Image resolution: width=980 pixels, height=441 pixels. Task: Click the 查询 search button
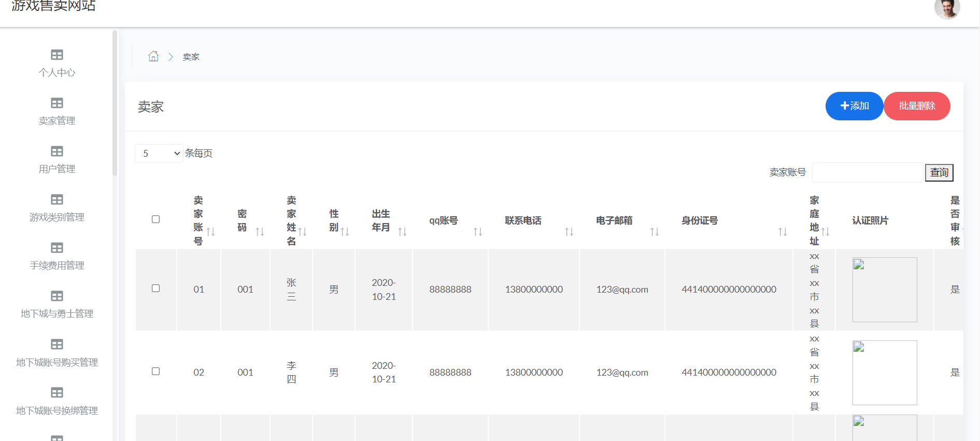(939, 172)
